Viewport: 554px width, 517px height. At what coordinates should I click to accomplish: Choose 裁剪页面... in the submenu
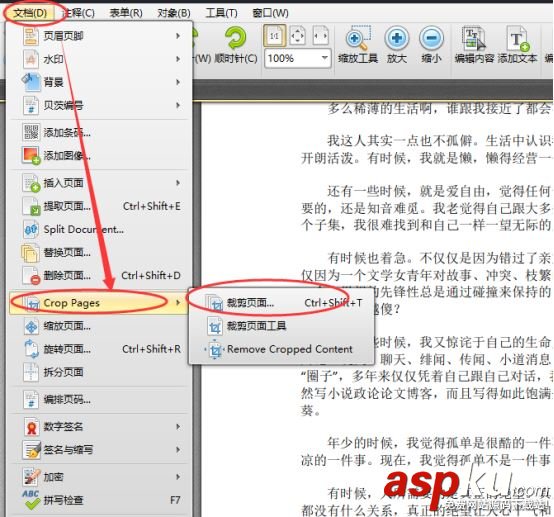[282, 303]
